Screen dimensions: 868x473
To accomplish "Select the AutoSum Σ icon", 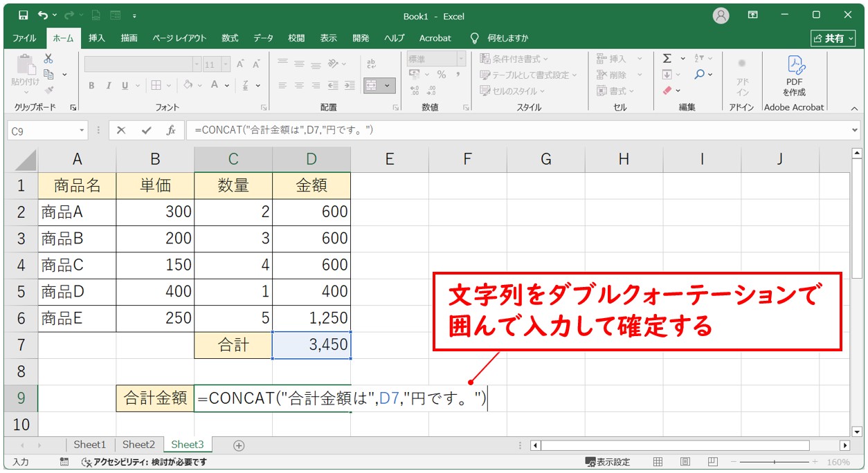I will pos(667,59).
